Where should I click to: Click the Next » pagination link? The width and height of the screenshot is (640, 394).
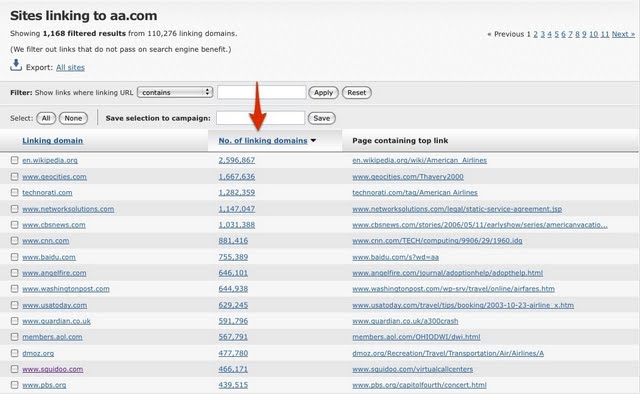(623, 34)
